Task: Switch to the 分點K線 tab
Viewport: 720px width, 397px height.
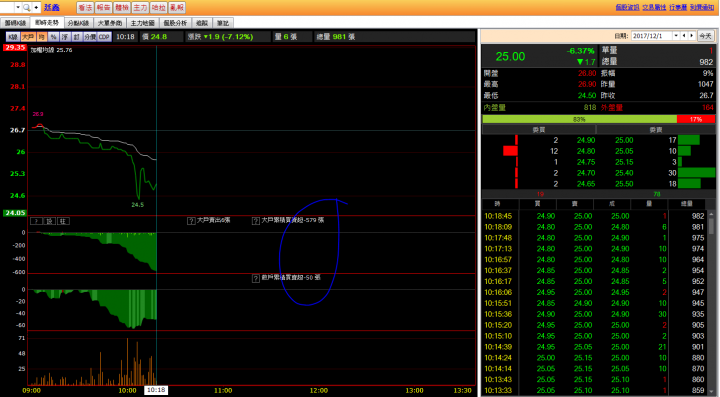Action: tap(78, 23)
